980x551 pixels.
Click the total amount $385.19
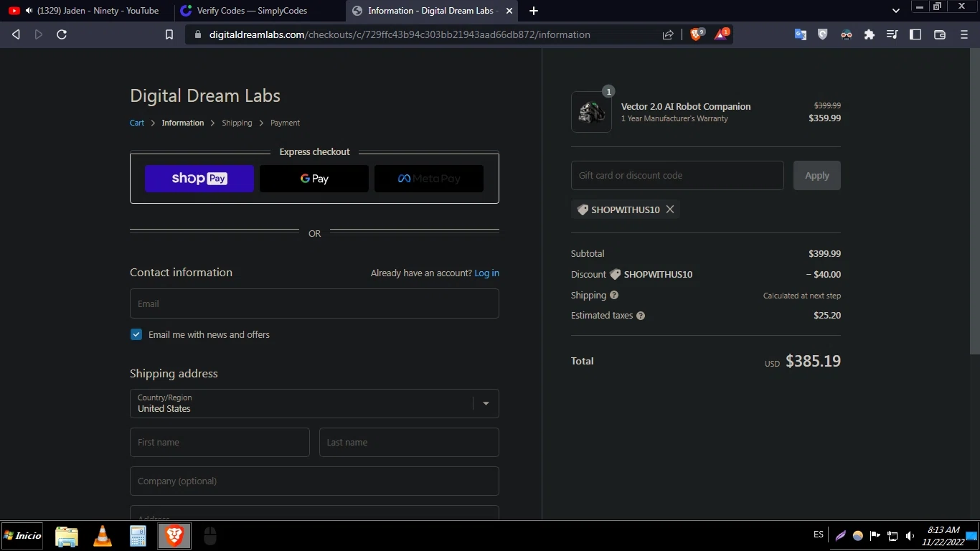(813, 361)
